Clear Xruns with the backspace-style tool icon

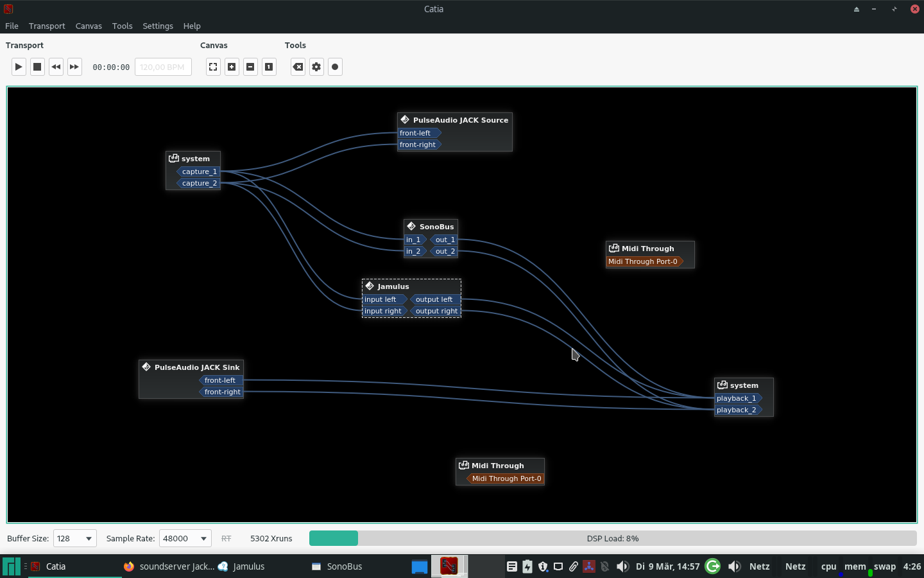click(298, 67)
